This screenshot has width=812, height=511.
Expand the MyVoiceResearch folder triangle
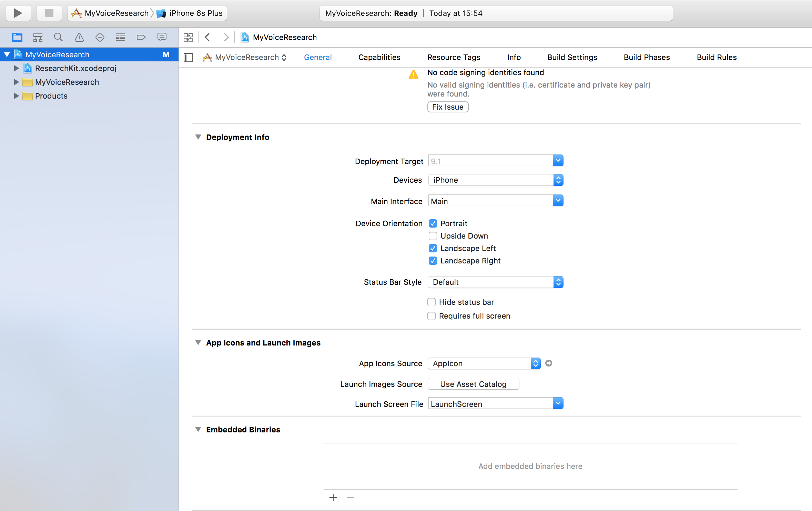pos(16,82)
